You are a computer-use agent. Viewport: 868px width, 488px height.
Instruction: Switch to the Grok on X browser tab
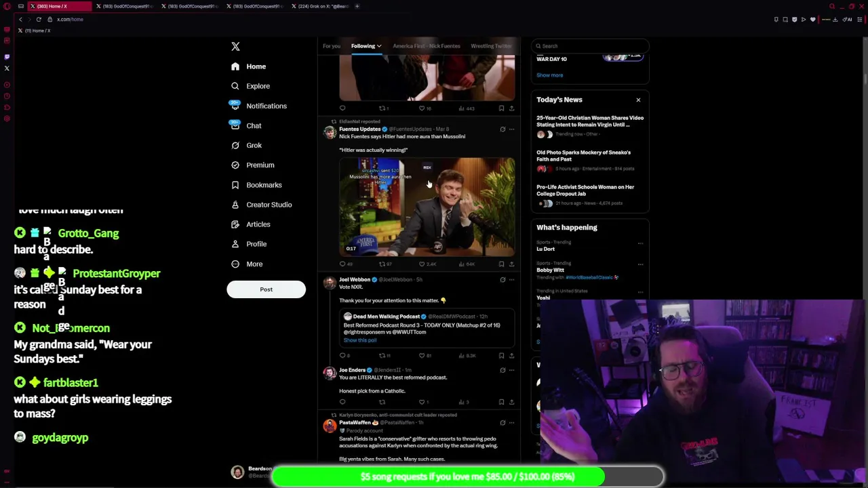[x=322, y=6]
